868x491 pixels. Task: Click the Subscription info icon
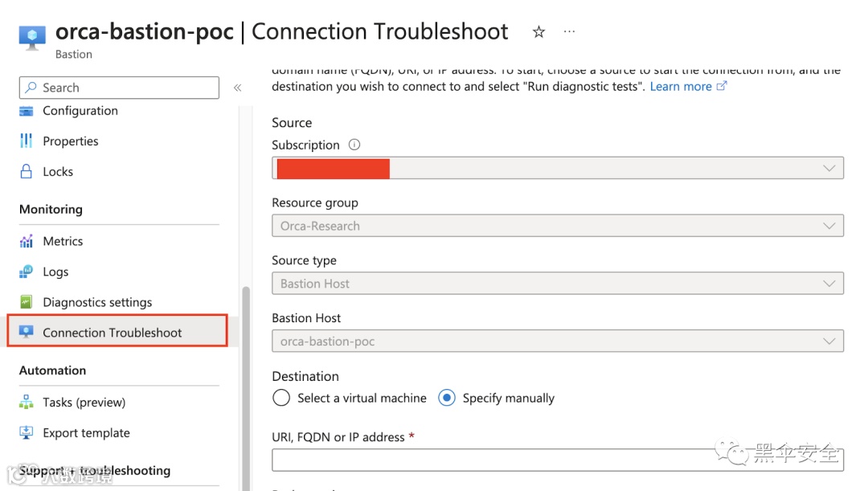pyautogui.click(x=354, y=145)
